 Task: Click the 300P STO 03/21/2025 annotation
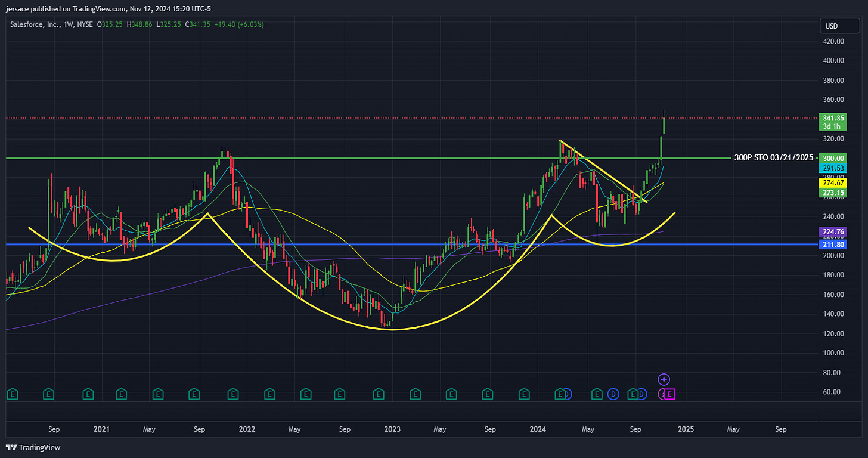pos(774,158)
